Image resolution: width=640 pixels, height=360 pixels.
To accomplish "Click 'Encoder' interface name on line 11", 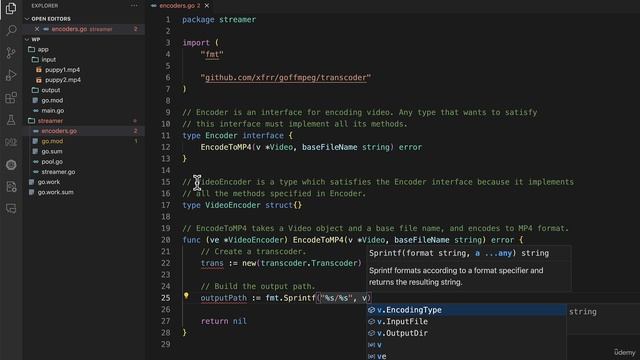I will [x=221, y=136].
